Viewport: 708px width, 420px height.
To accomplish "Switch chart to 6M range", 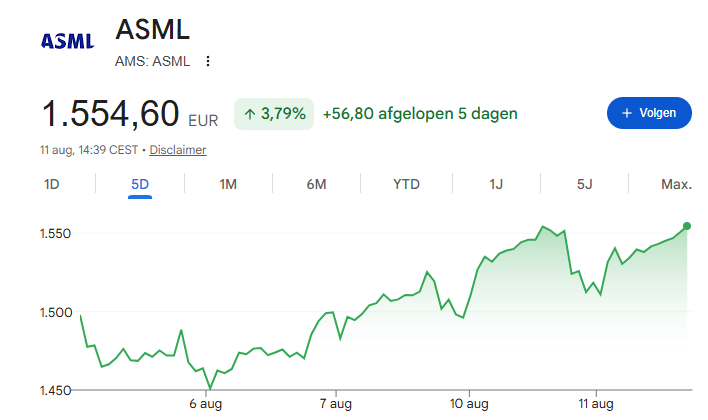I will [316, 184].
